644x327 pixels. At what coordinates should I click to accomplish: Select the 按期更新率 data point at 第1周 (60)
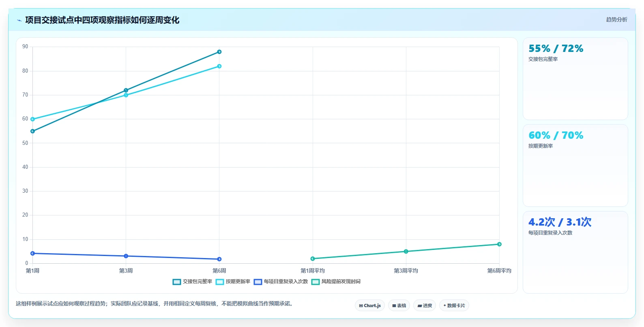click(33, 119)
